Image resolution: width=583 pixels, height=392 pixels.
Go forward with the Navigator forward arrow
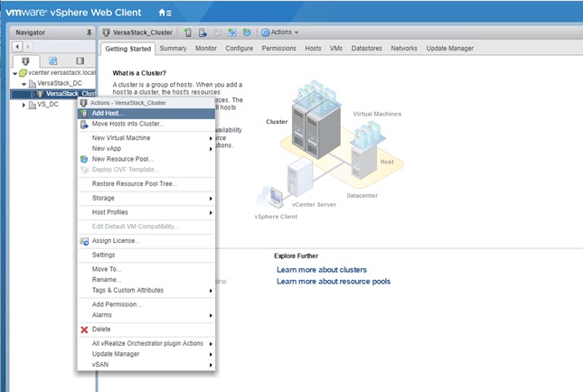[28, 46]
